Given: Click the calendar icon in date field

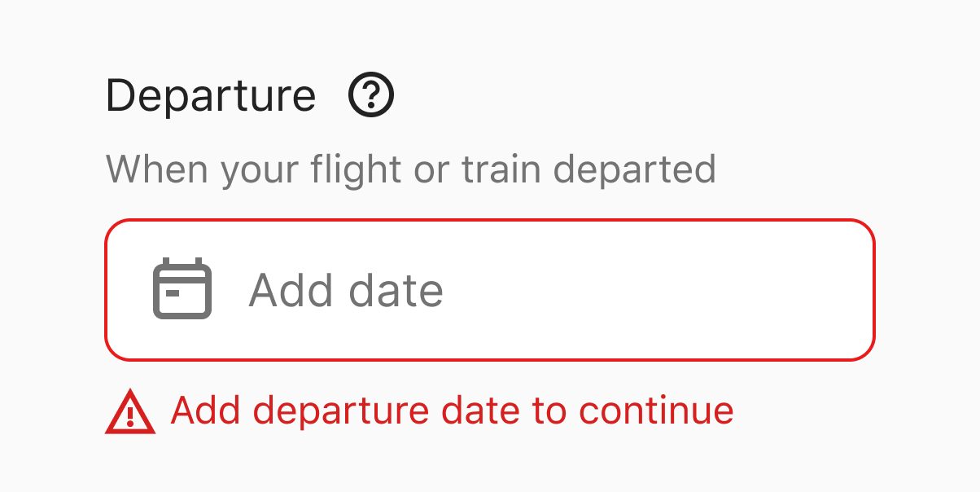Looking at the screenshot, I should coord(182,289).
